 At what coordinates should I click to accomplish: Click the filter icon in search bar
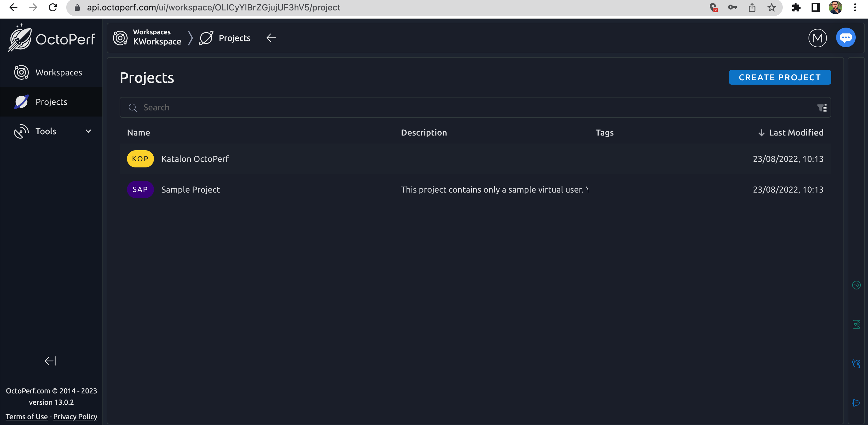pyautogui.click(x=821, y=107)
